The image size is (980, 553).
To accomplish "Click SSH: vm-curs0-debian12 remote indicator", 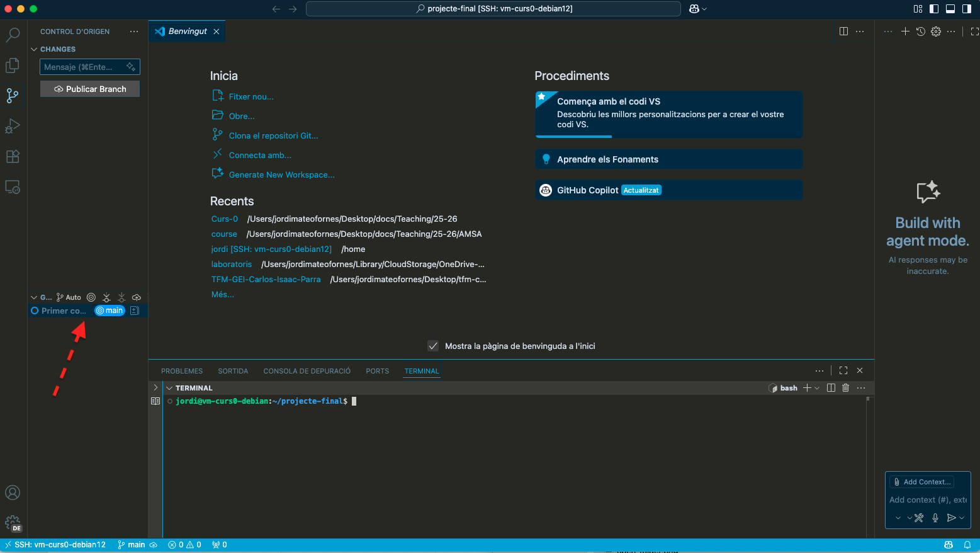I will tap(55, 545).
